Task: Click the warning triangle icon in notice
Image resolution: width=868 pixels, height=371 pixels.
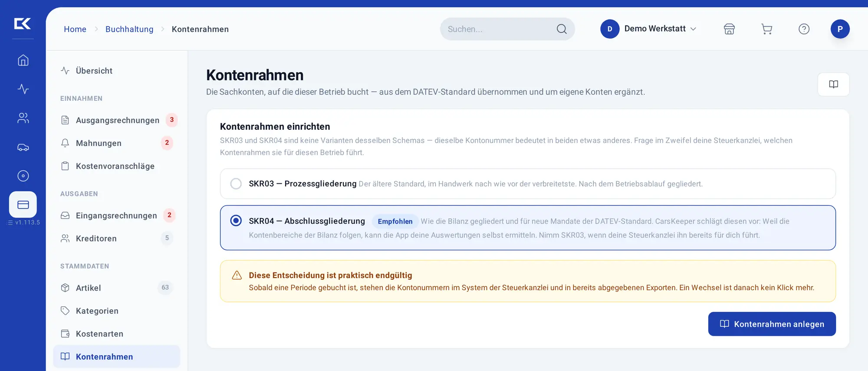Action: click(237, 275)
